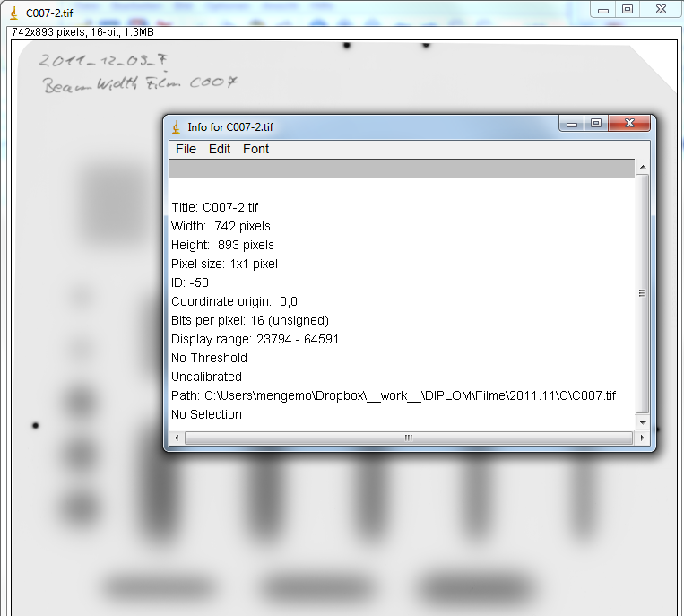
Task: Maximize the Info for C007-2.tif window
Action: (595, 124)
